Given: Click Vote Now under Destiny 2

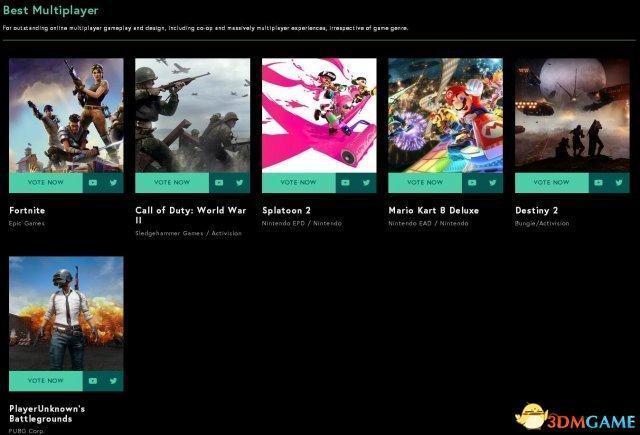Looking at the screenshot, I should coord(552,182).
